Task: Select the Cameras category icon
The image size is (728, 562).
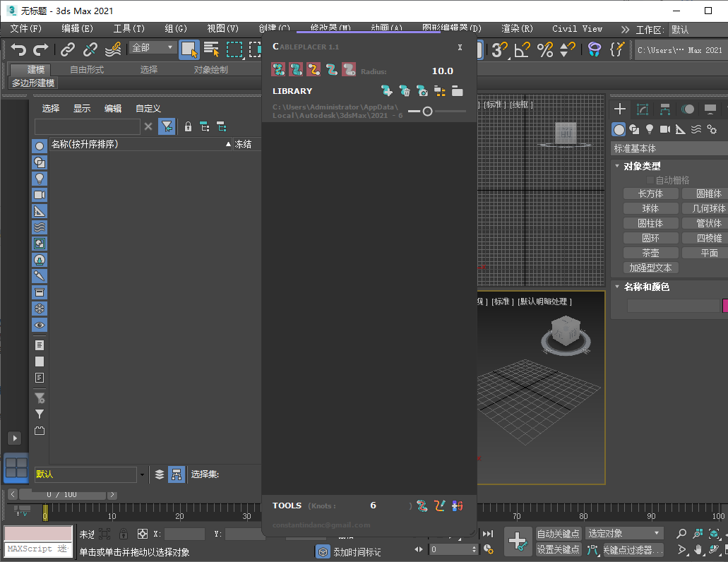Action: [x=664, y=128]
